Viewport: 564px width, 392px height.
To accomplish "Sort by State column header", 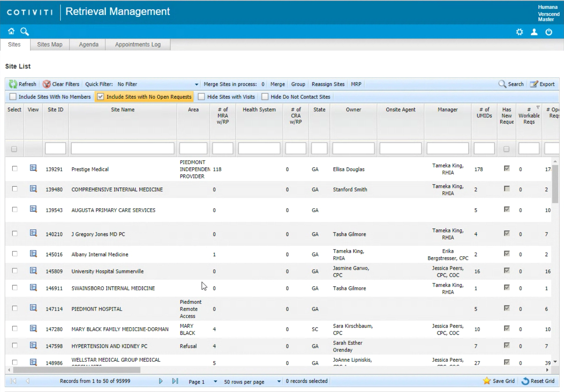I will (x=319, y=110).
